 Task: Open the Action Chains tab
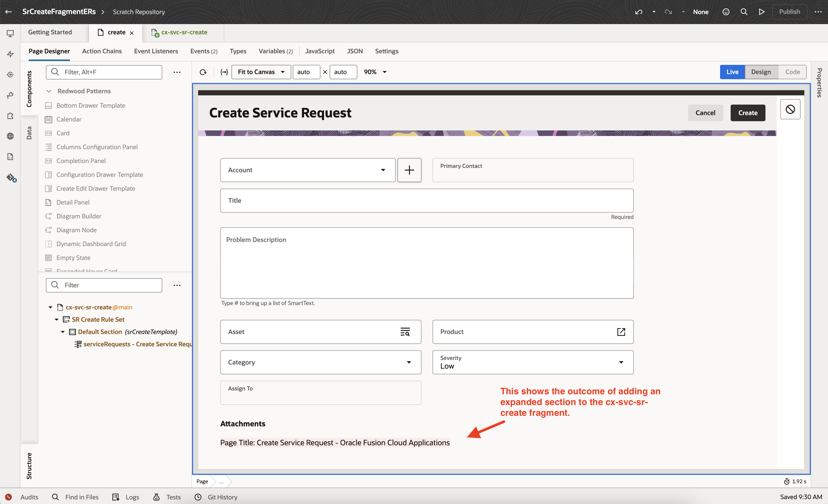pyautogui.click(x=102, y=51)
